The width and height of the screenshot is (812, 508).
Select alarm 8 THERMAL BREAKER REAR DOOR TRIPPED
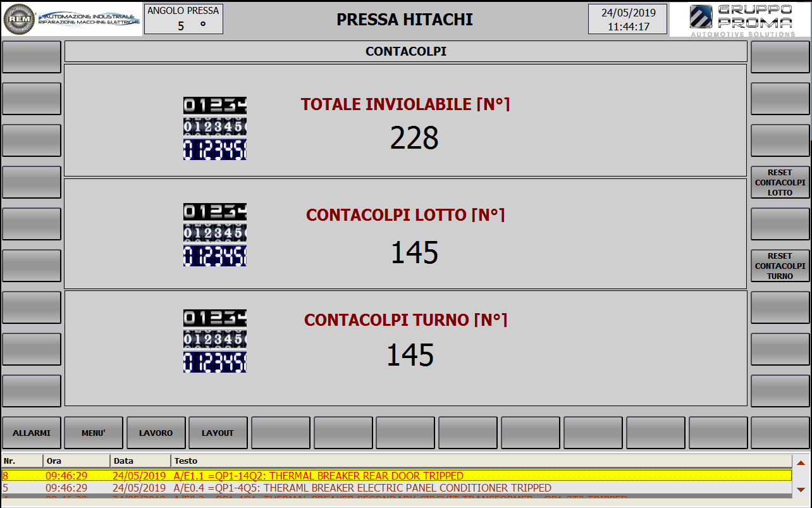pos(397,476)
